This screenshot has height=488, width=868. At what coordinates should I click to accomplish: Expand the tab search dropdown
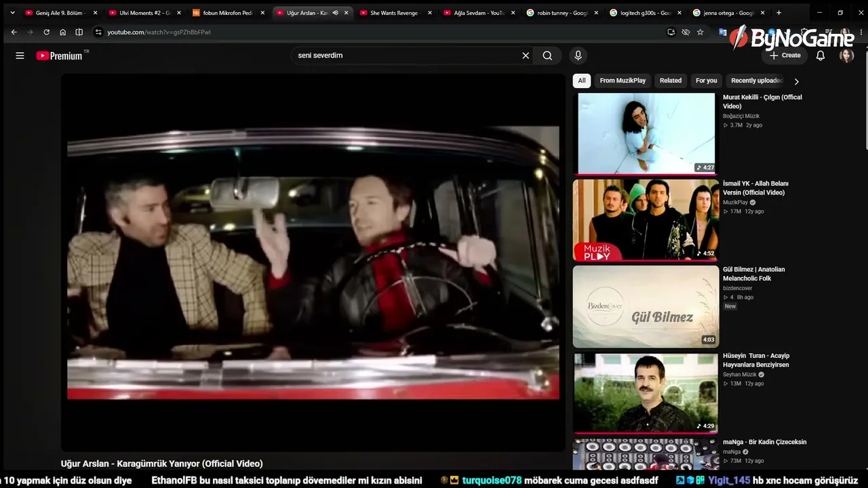[12, 12]
